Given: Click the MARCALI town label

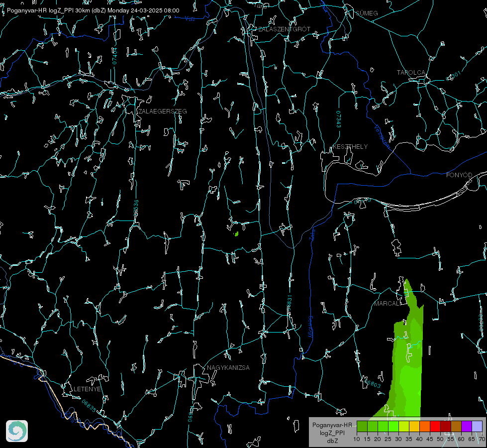Looking at the screenshot, I should [388, 304].
